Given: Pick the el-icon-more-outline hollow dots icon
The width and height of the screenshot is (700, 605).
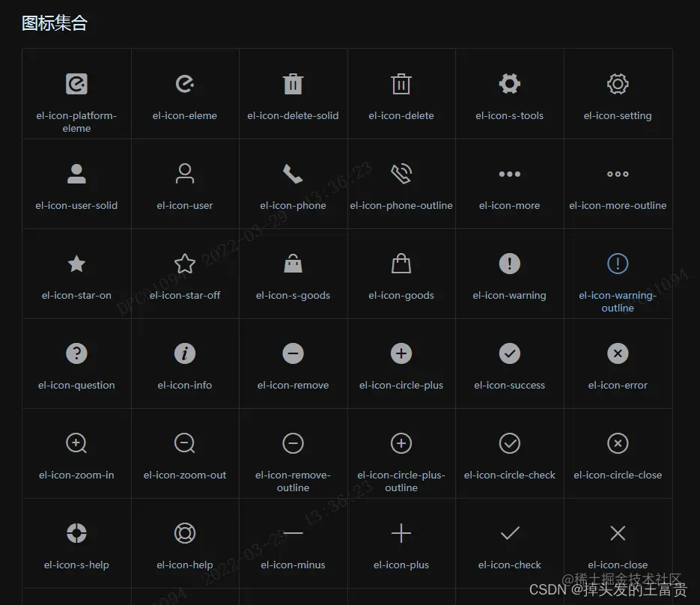Looking at the screenshot, I should click(618, 174).
